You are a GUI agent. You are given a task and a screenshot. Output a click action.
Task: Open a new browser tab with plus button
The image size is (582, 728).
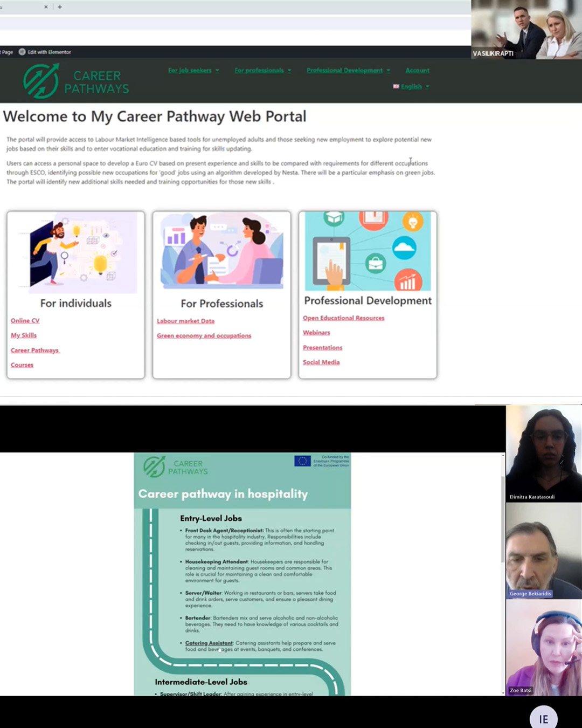point(60,7)
